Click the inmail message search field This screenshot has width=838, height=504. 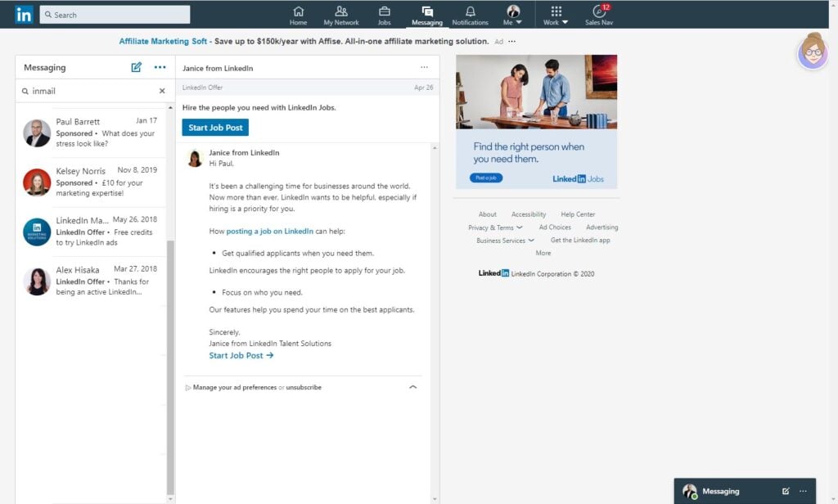[93, 91]
